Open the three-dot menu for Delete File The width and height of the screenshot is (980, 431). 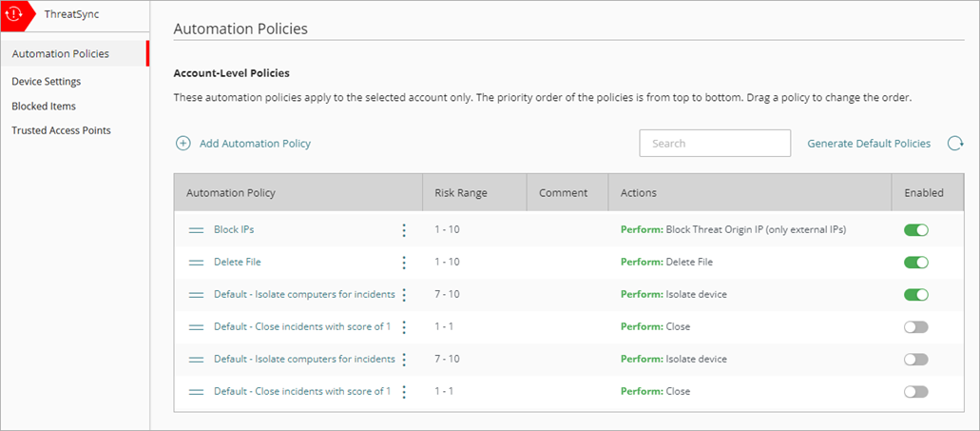pyautogui.click(x=404, y=263)
